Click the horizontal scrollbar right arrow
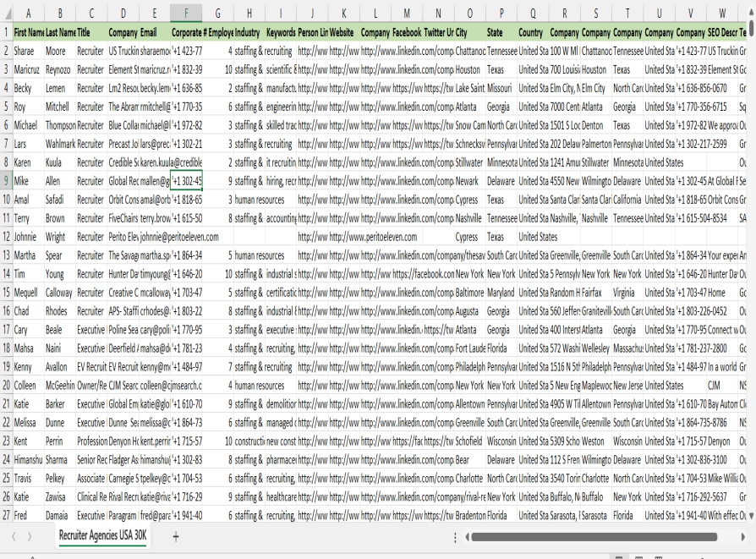Screen dimensions: 756x559 742,537
